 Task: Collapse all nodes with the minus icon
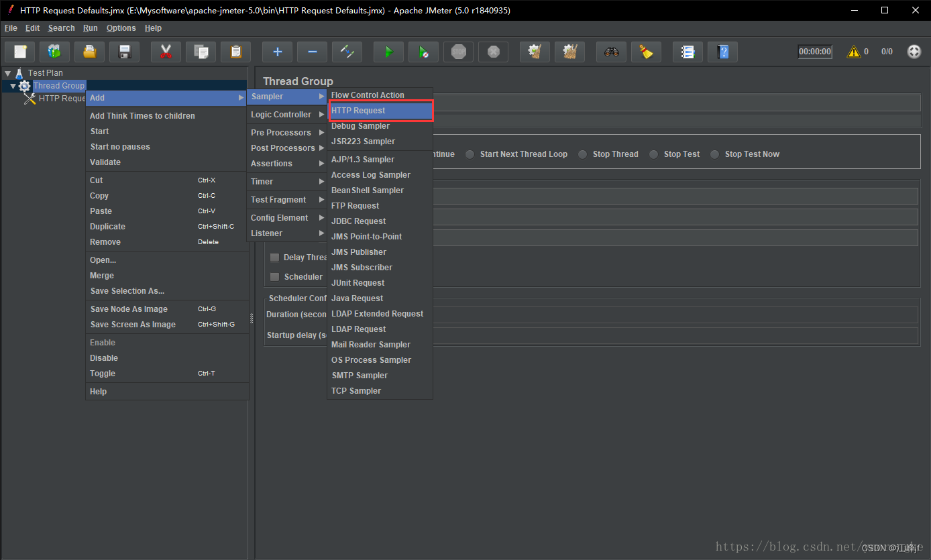pyautogui.click(x=312, y=52)
